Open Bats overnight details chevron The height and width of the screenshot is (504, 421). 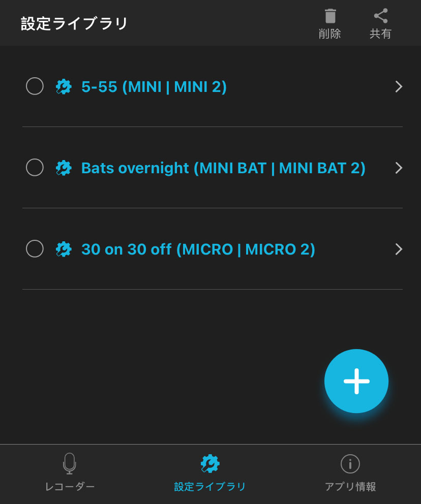(x=399, y=168)
